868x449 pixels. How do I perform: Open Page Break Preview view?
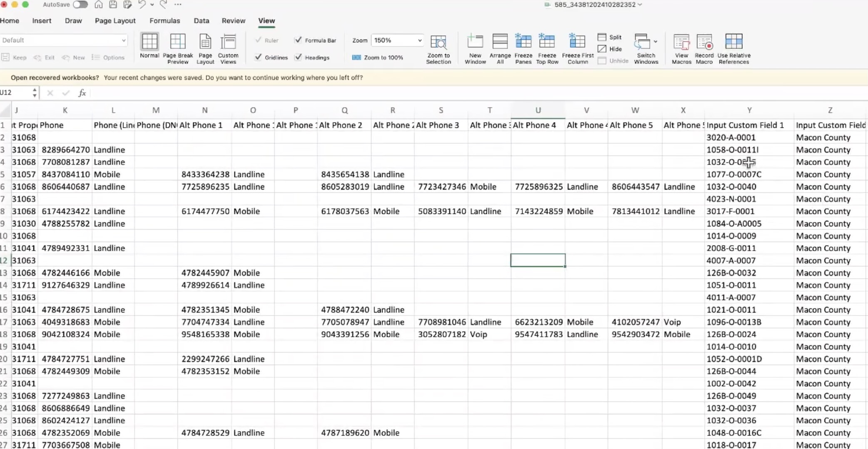[x=178, y=42]
